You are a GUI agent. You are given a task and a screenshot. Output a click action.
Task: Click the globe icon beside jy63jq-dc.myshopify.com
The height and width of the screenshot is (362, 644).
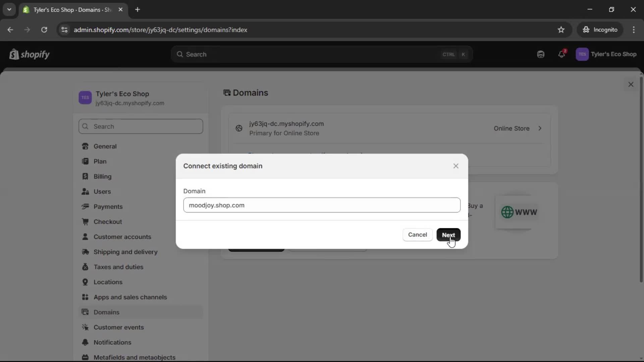238,128
